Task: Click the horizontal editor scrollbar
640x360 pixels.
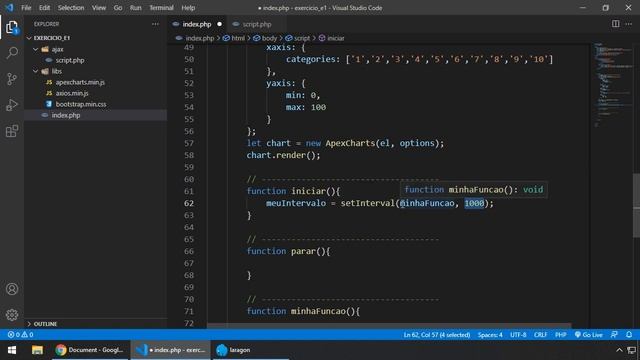Action: 389,326
